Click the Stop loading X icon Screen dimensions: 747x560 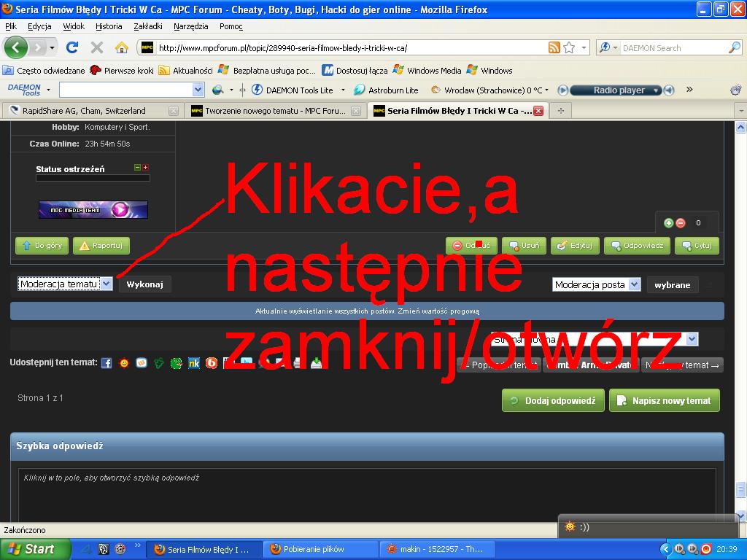(97, 47)
